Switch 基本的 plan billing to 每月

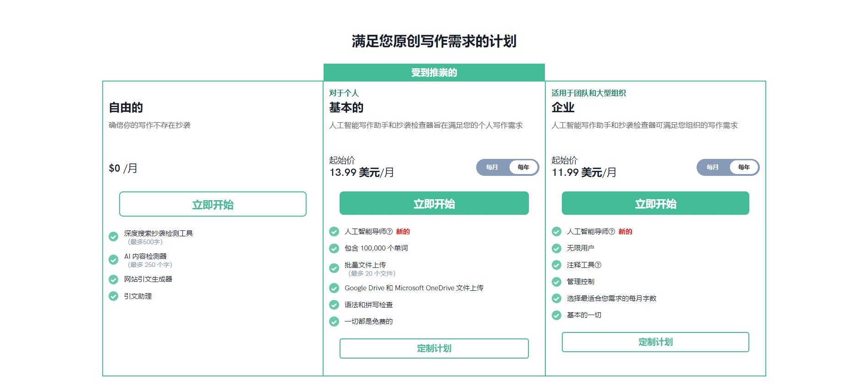[492, 168]
